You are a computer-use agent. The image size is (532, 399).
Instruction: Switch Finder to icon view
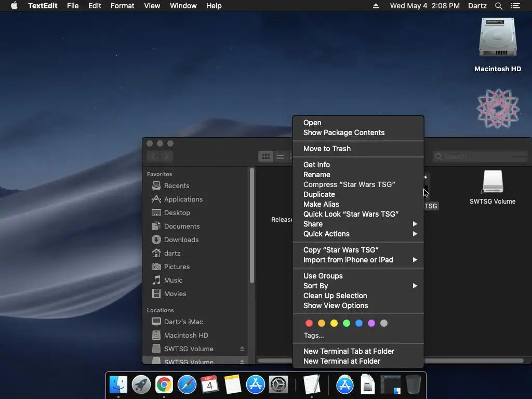coord(265,156)
